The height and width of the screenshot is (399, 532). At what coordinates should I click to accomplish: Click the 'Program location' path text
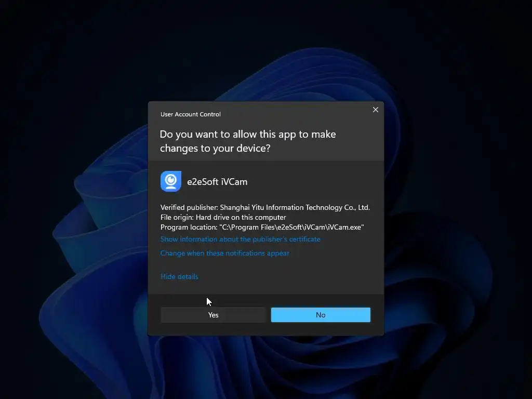tap(262, 227)
